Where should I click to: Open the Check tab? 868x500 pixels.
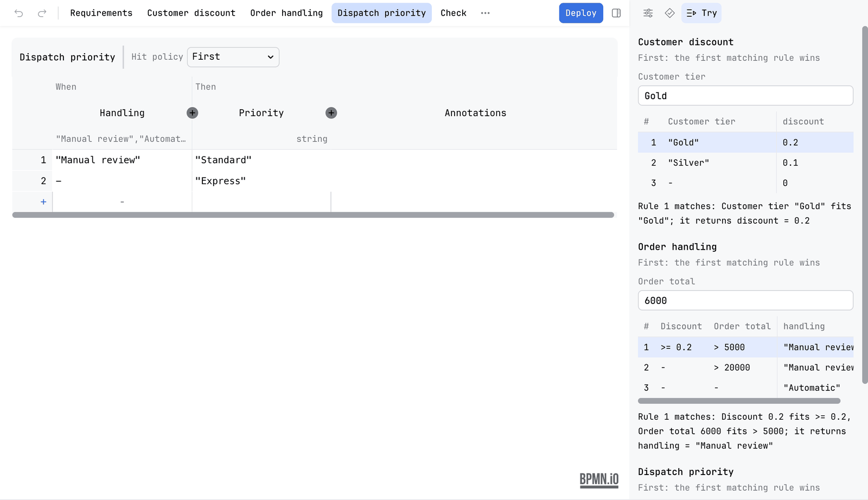coord(454,13)
